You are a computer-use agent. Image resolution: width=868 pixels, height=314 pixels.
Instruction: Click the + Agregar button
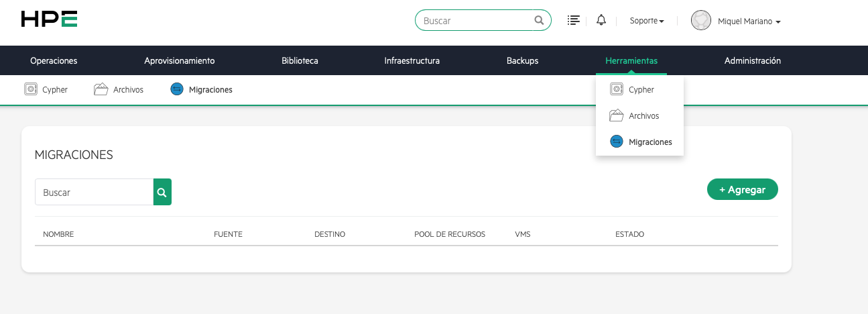(743, 190)
